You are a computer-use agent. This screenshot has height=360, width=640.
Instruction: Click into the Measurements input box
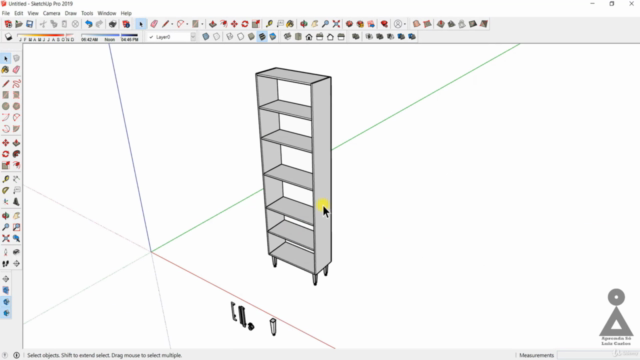point(598,355)
